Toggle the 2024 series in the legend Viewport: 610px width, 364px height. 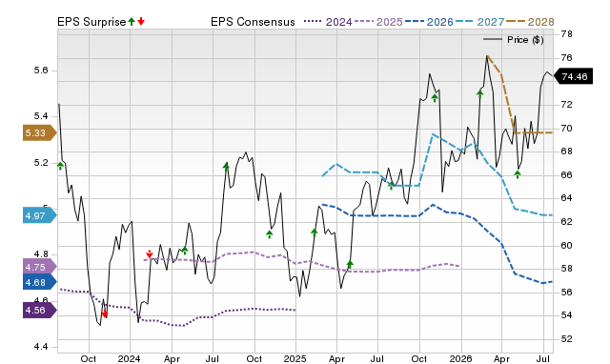point(328,22)
